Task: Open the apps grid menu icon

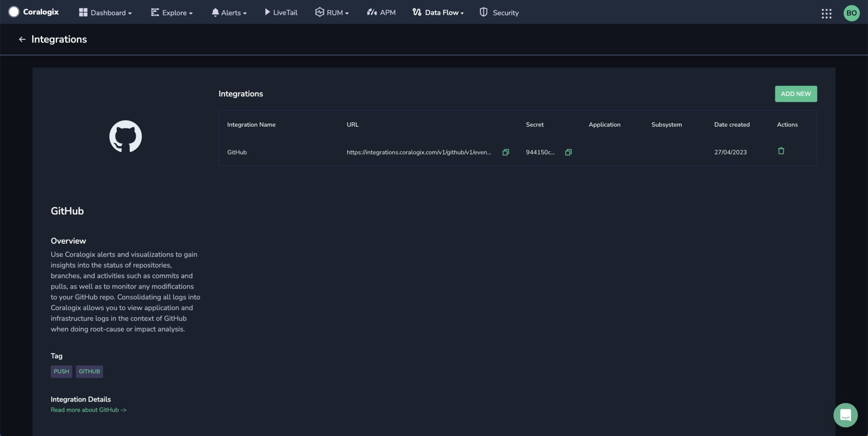Action: tap(826, 13)
